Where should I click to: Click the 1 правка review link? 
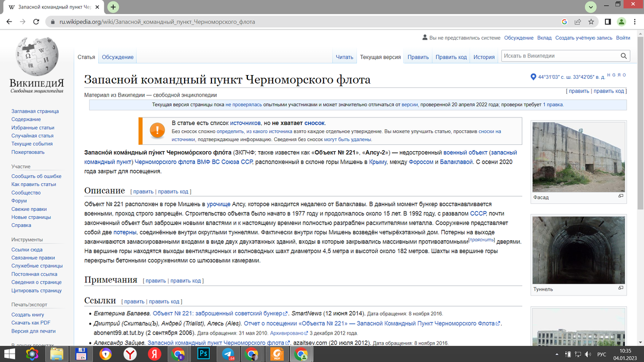(553, 105)
